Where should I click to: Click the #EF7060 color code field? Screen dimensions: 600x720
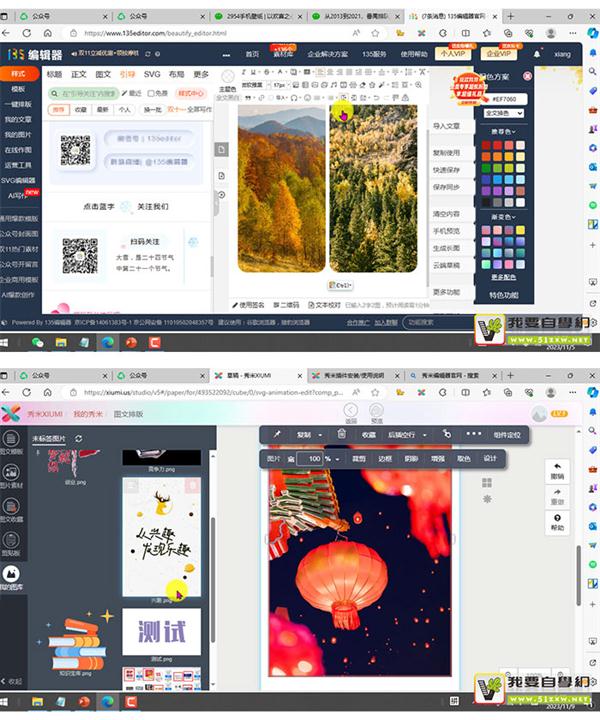tap(504, 99)
